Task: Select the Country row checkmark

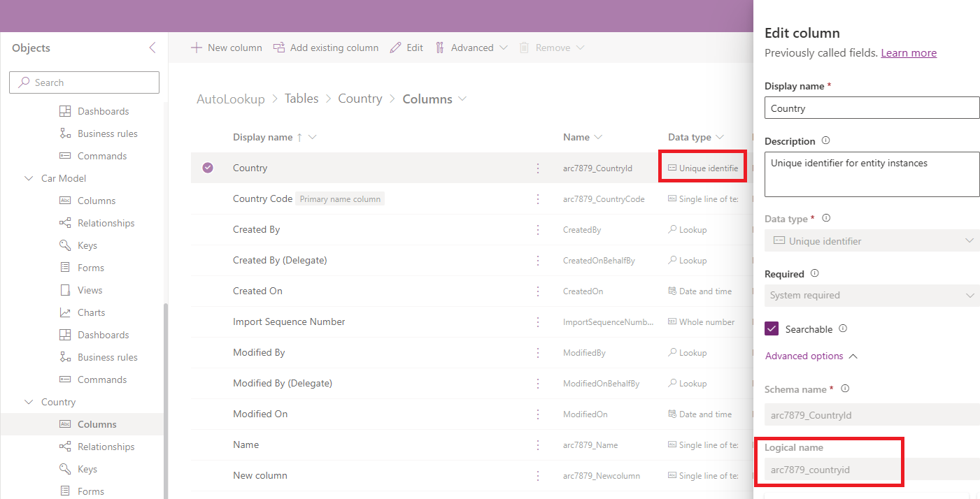Action: point(208,167)
